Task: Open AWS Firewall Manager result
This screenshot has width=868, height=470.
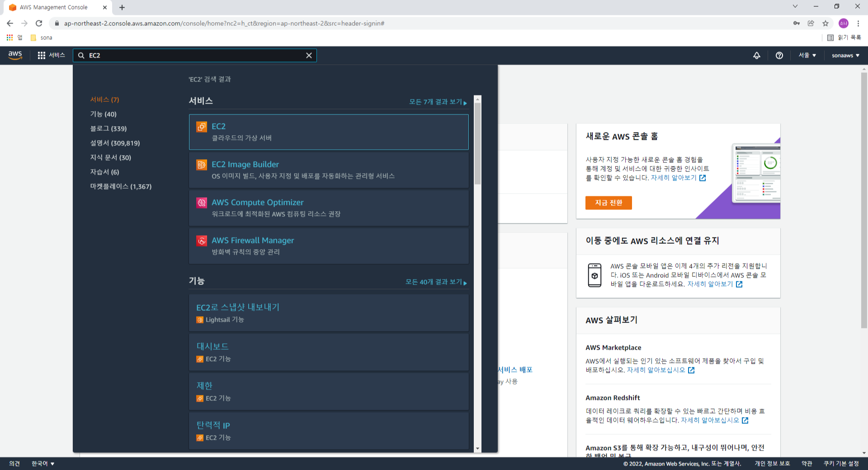Action: point(329,246)
